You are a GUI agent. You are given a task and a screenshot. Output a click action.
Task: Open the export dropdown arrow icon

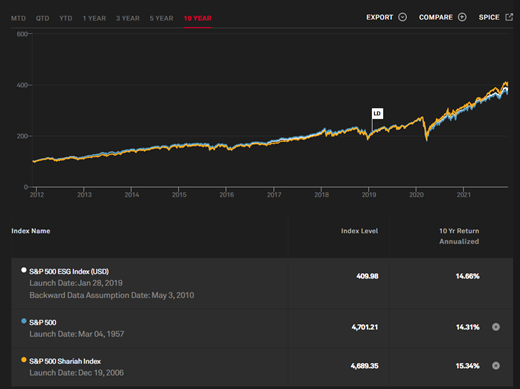403,17
